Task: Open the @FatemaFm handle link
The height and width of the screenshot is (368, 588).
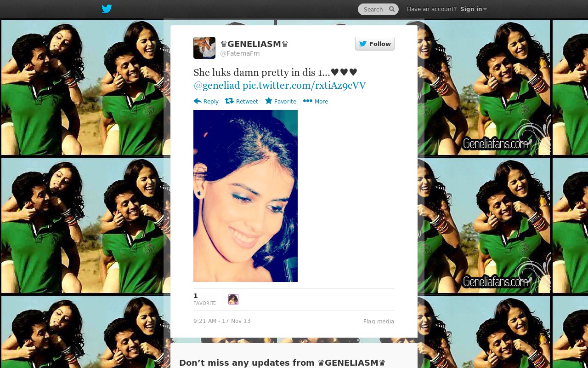Action: 240,53
